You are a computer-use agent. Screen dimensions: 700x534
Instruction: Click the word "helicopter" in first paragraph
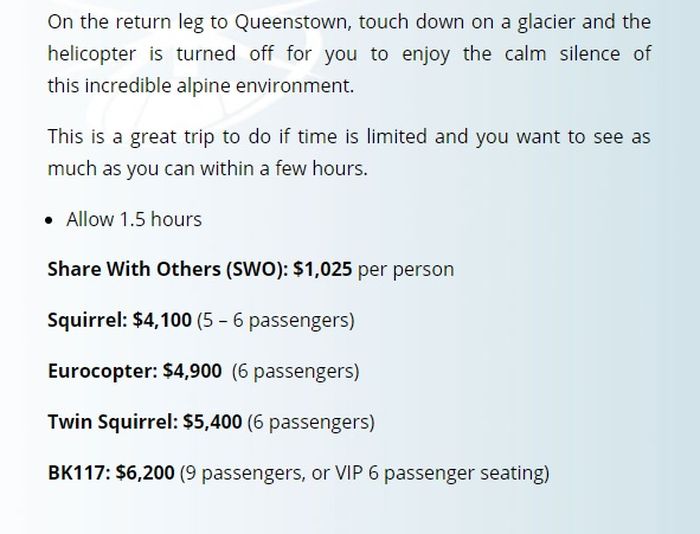pyautogui.click(x=98, y=53)
